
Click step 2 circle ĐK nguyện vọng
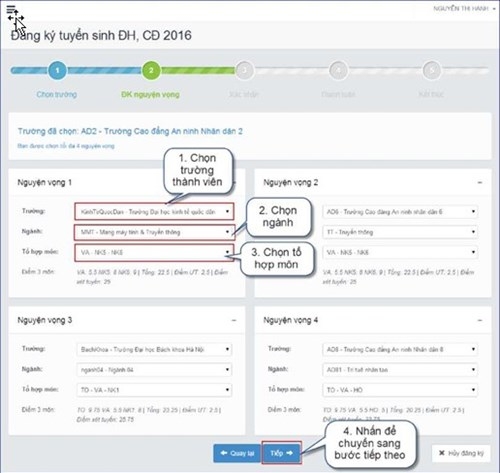(x=151, y=70)
